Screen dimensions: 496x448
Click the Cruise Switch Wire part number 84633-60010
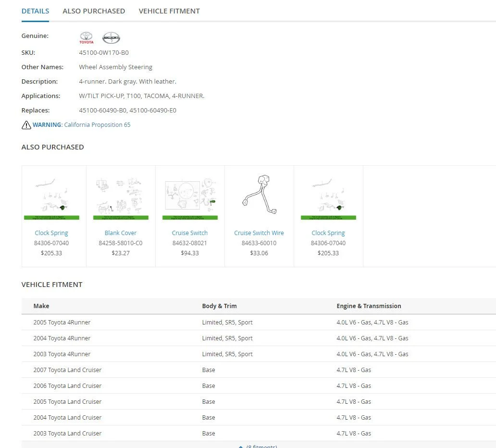[x=259, y=243]
